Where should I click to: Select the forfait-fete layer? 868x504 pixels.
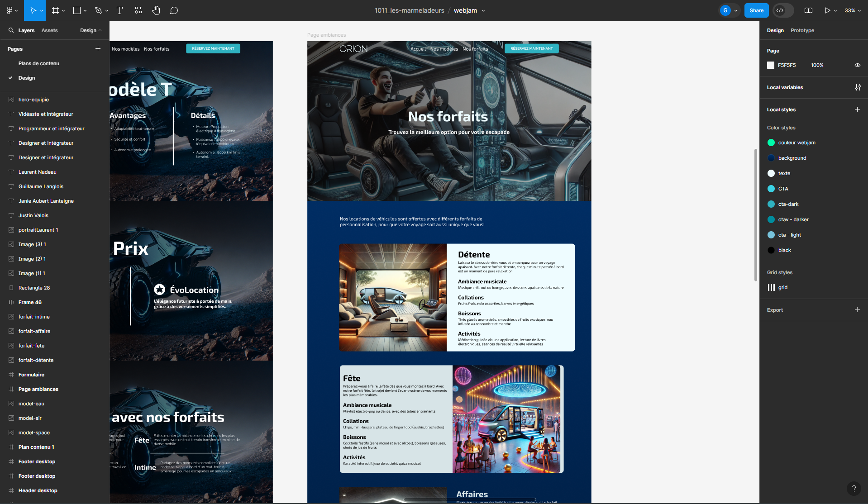click(32, 345)
